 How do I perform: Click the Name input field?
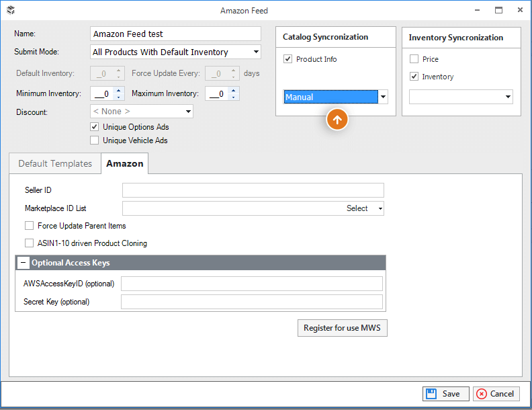[175, 34]
